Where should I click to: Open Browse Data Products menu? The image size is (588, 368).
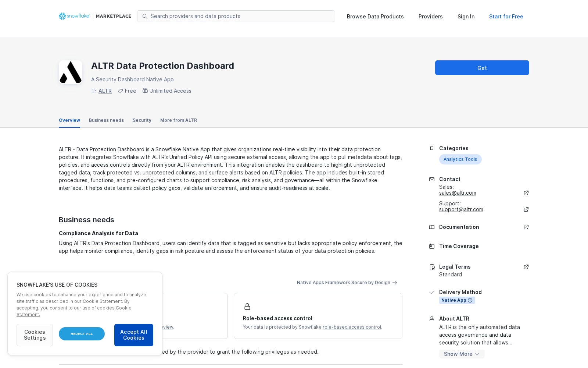pos(375,17)
